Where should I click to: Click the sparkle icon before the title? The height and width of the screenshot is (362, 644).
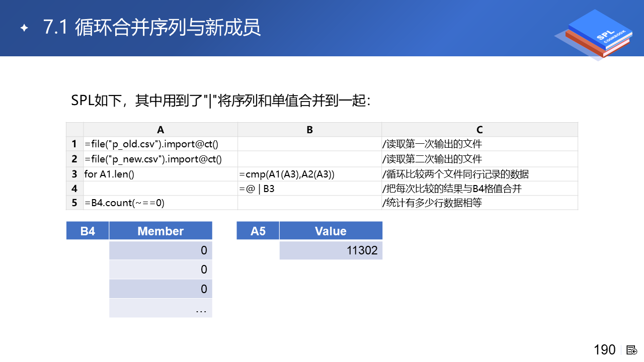[x=24, y=28]
